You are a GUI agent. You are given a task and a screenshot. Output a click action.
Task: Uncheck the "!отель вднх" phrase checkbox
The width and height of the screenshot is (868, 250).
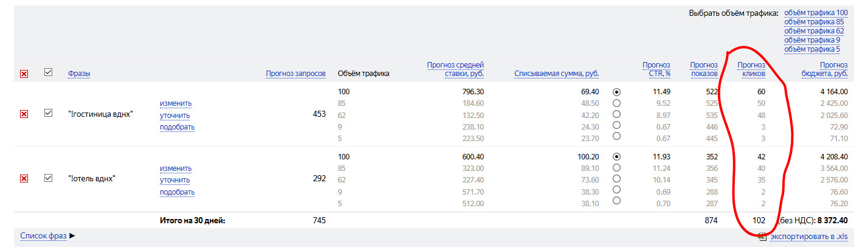(49, 178)
